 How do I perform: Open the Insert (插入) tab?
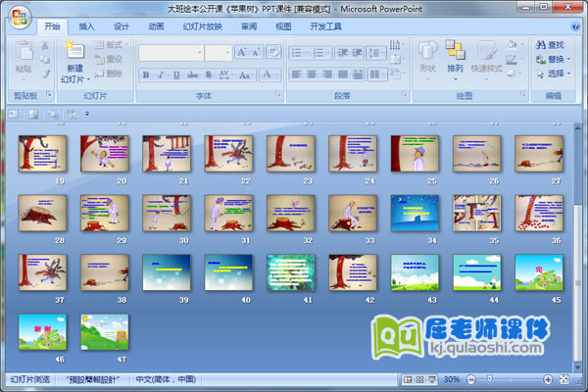click(x=87, y=26)
